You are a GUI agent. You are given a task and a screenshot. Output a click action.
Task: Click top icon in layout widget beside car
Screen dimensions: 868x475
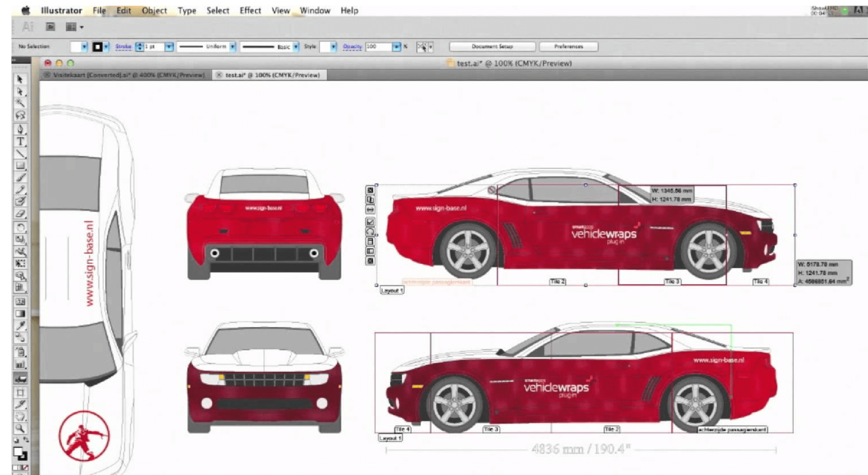tap(370, 190)
